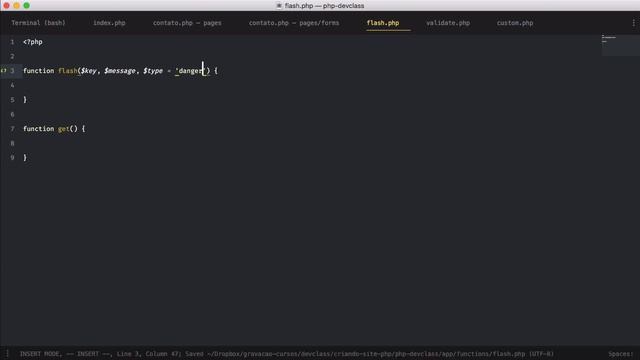This screenshot has width=640, height=360.
Task: Minimize the window with the yellow button
Action: click(x=16, y=5)
